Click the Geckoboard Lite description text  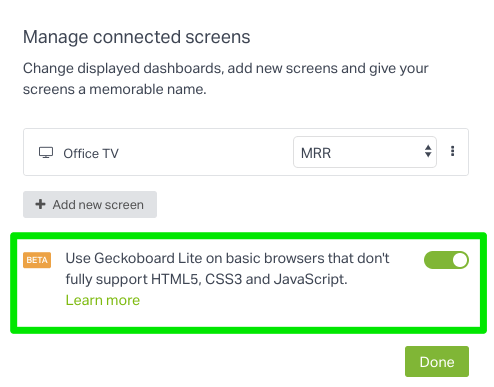tap(227, 269)
